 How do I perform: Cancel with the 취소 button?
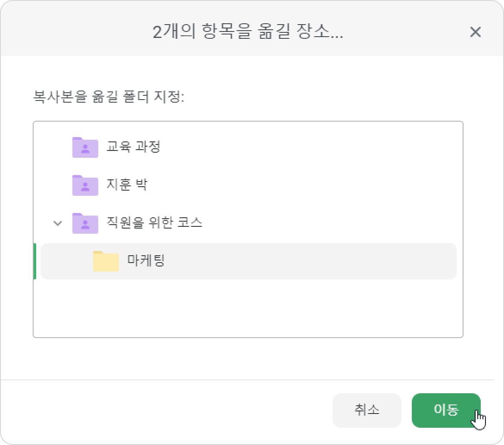tap(367, 410)
